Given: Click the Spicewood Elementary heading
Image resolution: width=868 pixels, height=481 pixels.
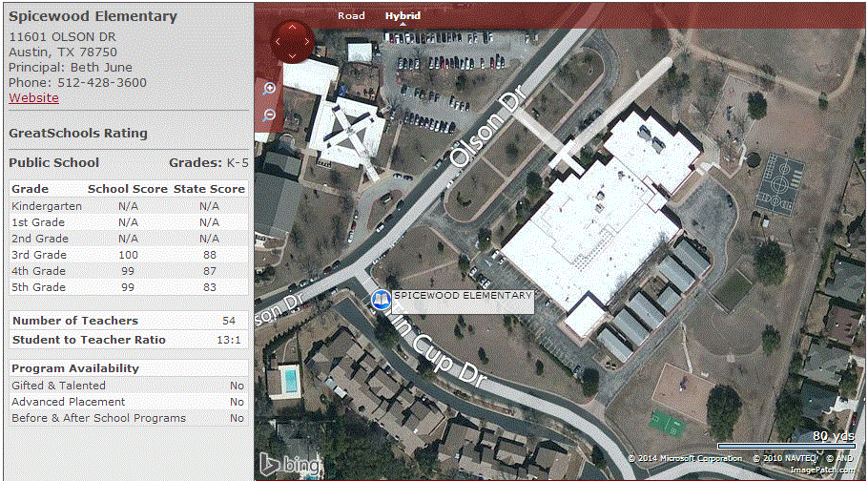Looking at the screenshot, I should 93,16.
